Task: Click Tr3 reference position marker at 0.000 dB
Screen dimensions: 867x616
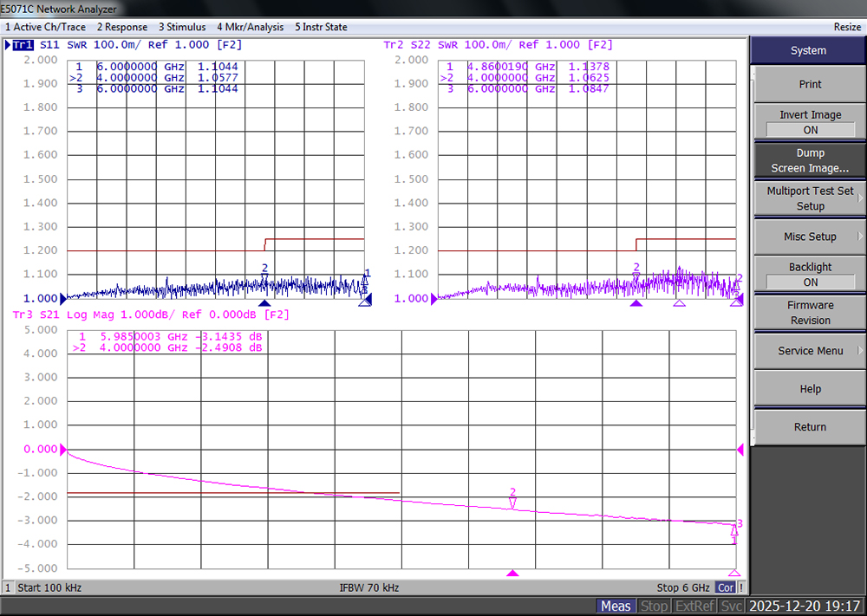Action: tap(62, 450)
